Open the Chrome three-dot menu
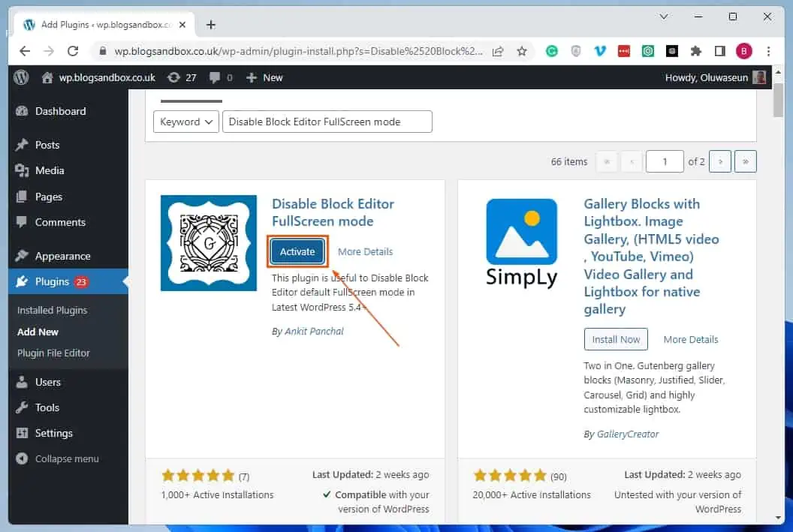The height and width of the screenshot is (532, 793). 768,51
